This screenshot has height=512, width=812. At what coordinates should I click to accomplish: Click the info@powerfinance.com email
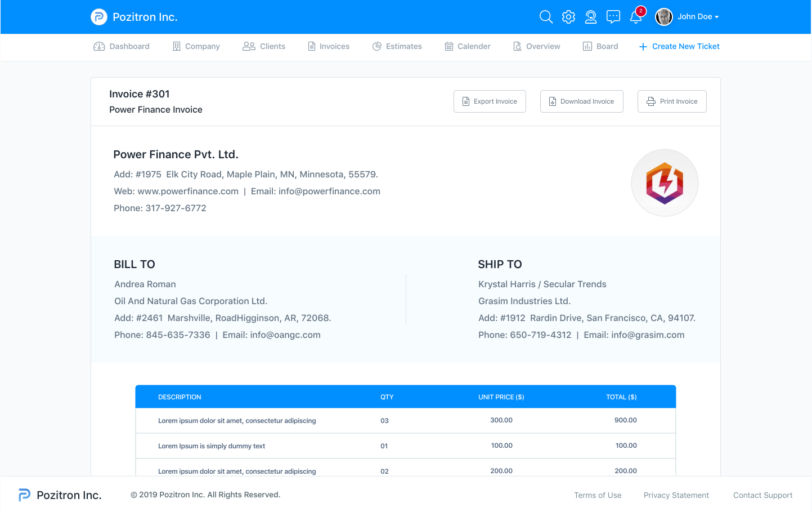pyautogui.click(x=329, y=192)
